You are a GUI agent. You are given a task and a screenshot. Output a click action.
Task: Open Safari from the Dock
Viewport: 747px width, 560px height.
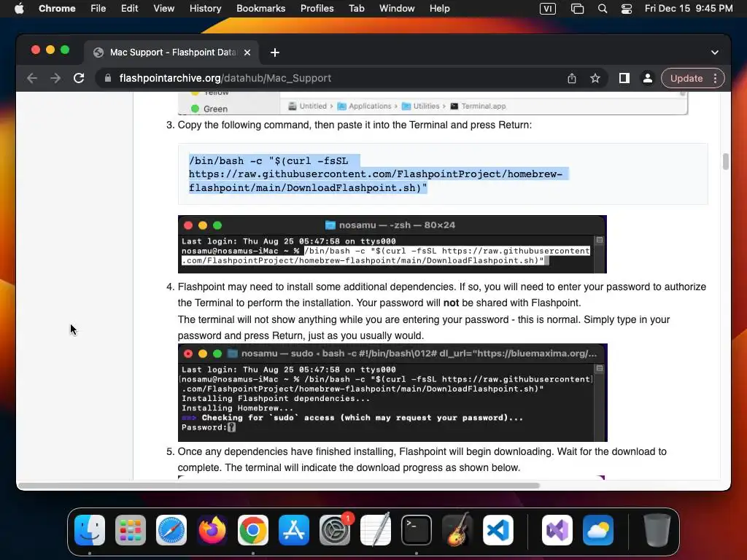(171, 530)
